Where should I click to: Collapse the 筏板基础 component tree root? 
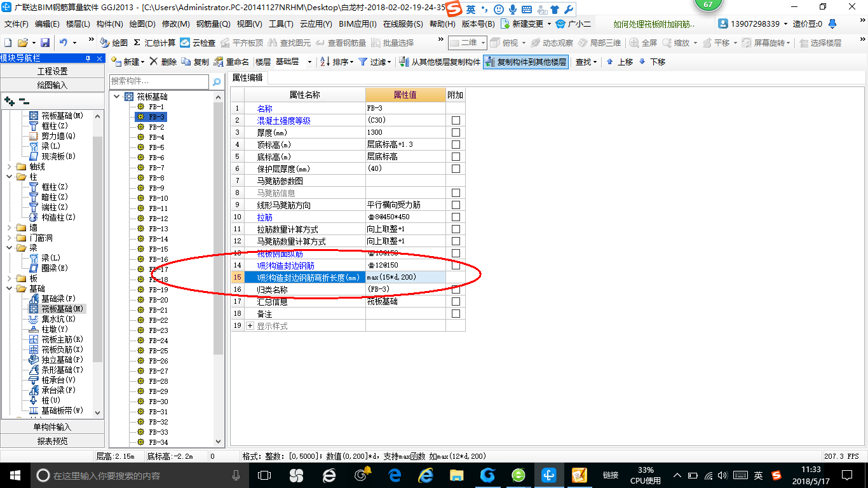pyautogui.click(x=117, y=97)
